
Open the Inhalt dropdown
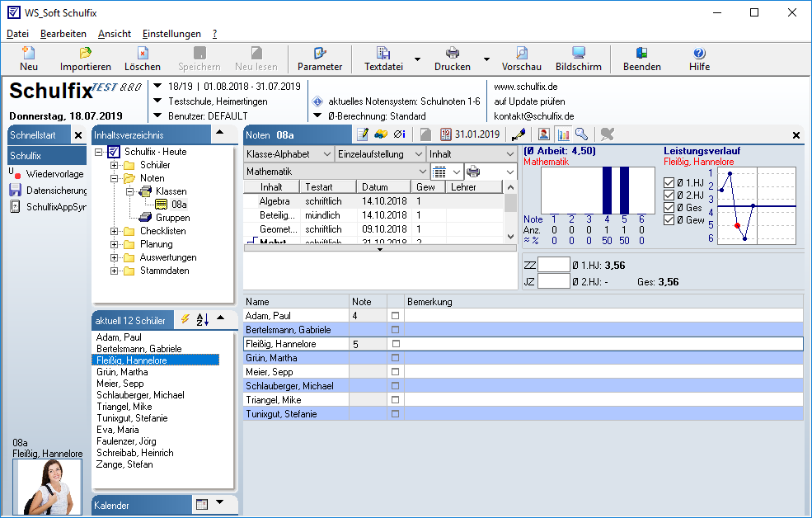[472, 154]
